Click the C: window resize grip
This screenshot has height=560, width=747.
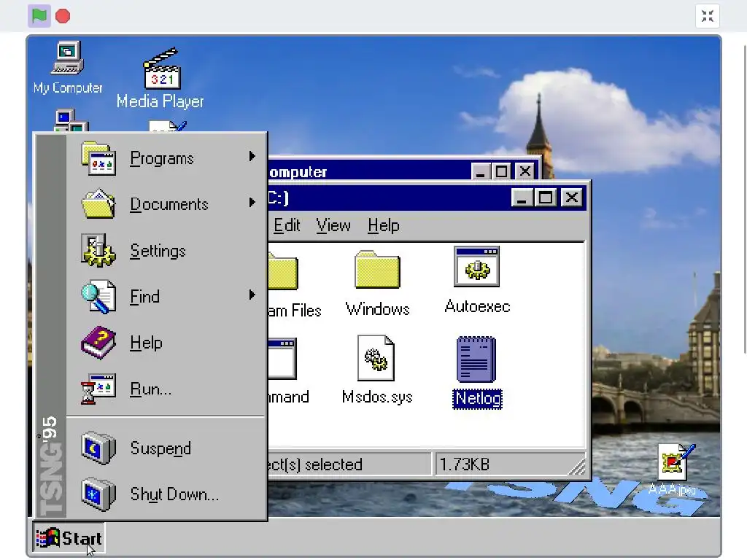(x=577, y=466)
